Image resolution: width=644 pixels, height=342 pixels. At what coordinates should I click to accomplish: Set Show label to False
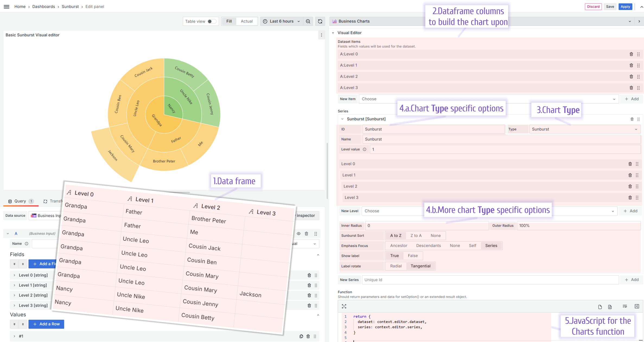413,255
